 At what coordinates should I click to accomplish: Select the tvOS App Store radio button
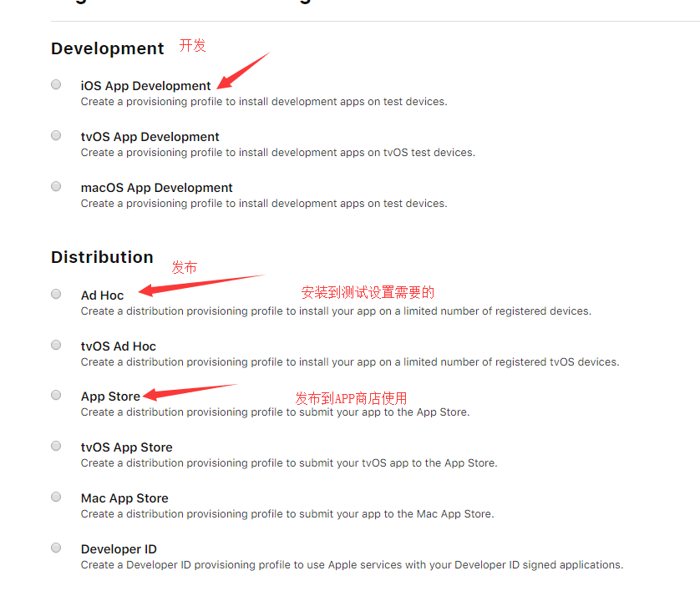55,446
